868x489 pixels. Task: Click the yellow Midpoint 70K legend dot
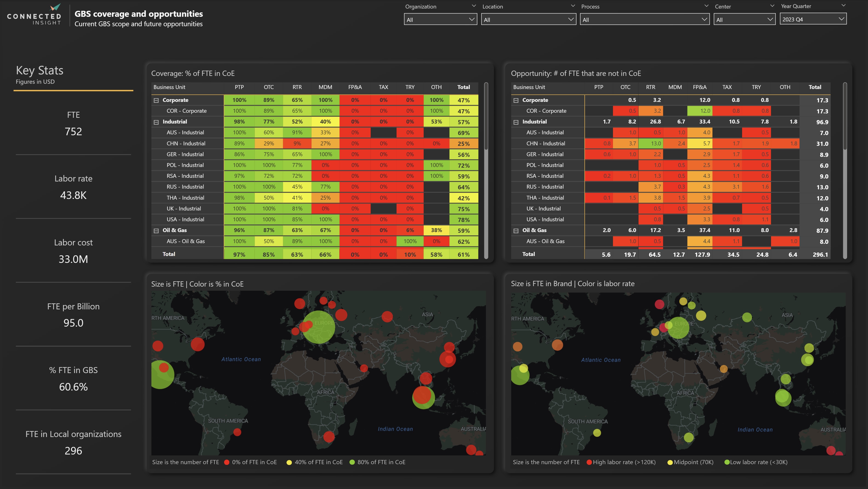pos(670,462)
